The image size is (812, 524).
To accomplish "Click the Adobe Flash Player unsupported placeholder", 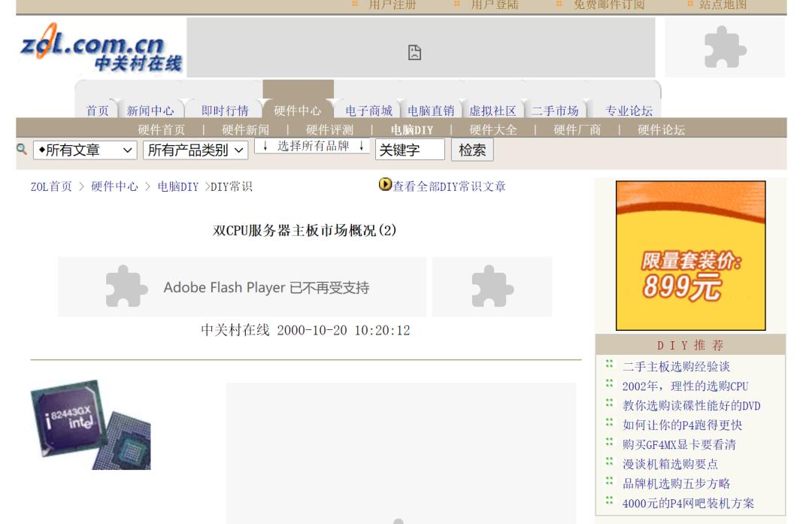I will 242,287.
